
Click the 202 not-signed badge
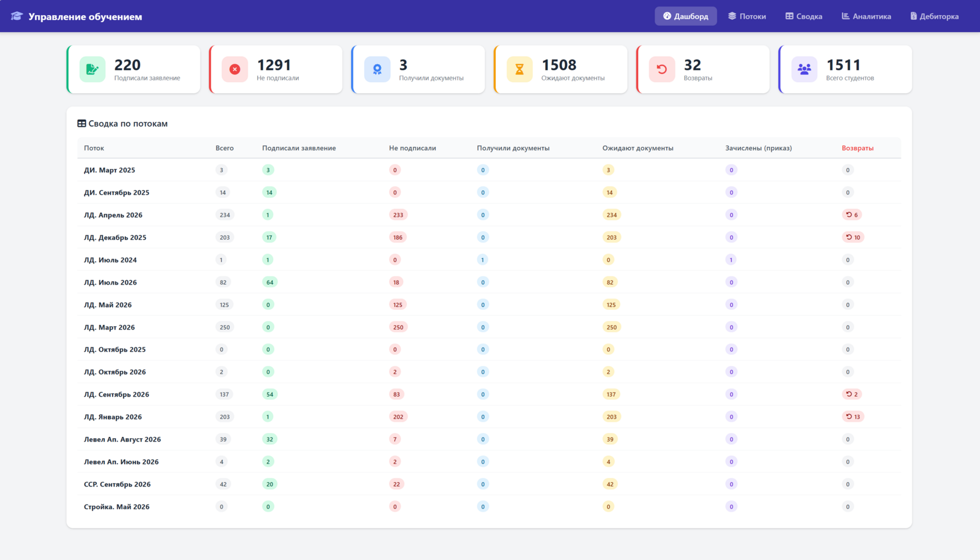click(398, 416)
